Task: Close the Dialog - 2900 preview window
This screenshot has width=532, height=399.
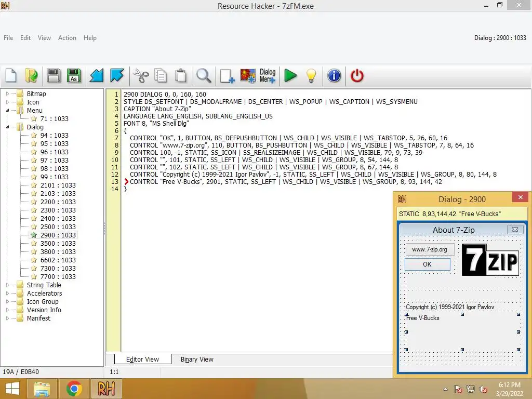Action: (521, 197)
